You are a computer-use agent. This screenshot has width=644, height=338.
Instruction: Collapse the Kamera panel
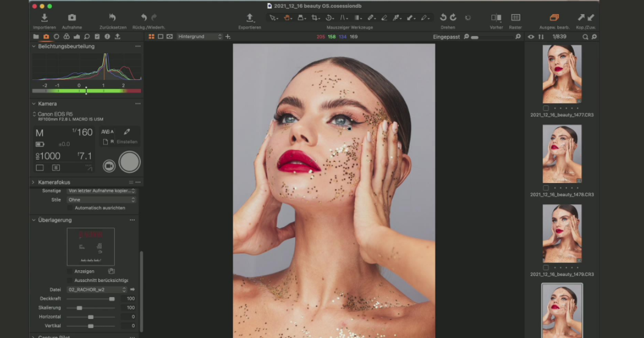click(34, 104)
